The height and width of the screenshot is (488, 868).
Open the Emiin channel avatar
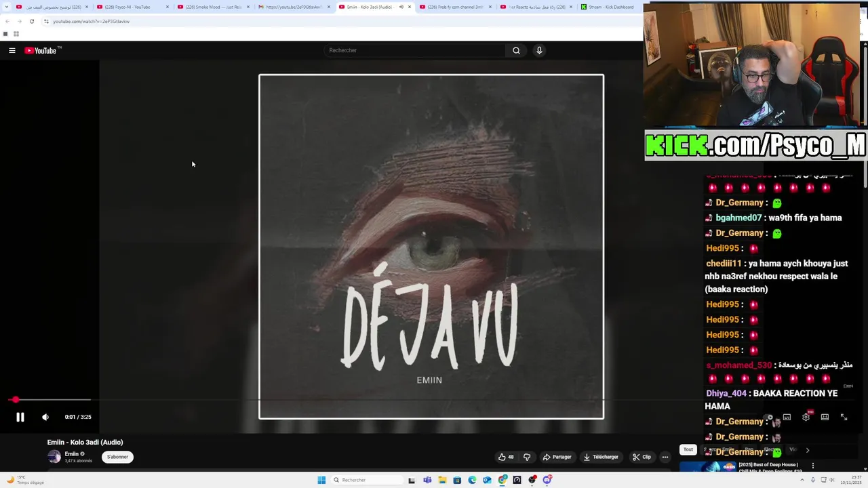coord(54,457)
